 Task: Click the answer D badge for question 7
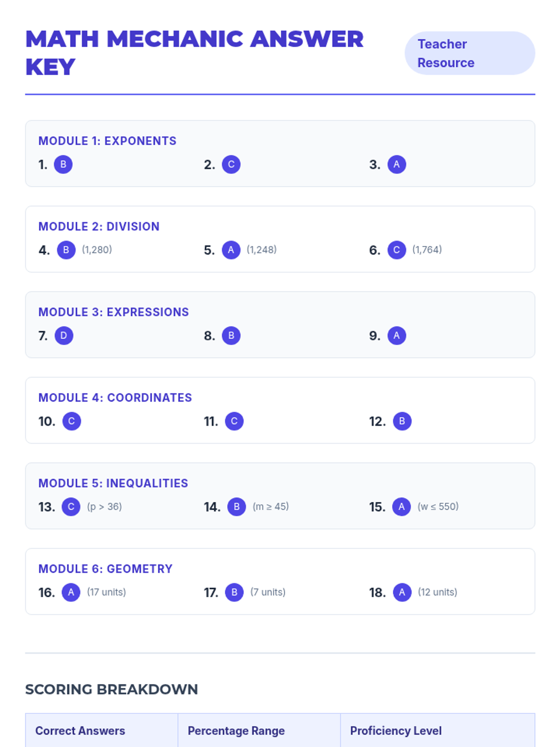click(x=64, y=336)
